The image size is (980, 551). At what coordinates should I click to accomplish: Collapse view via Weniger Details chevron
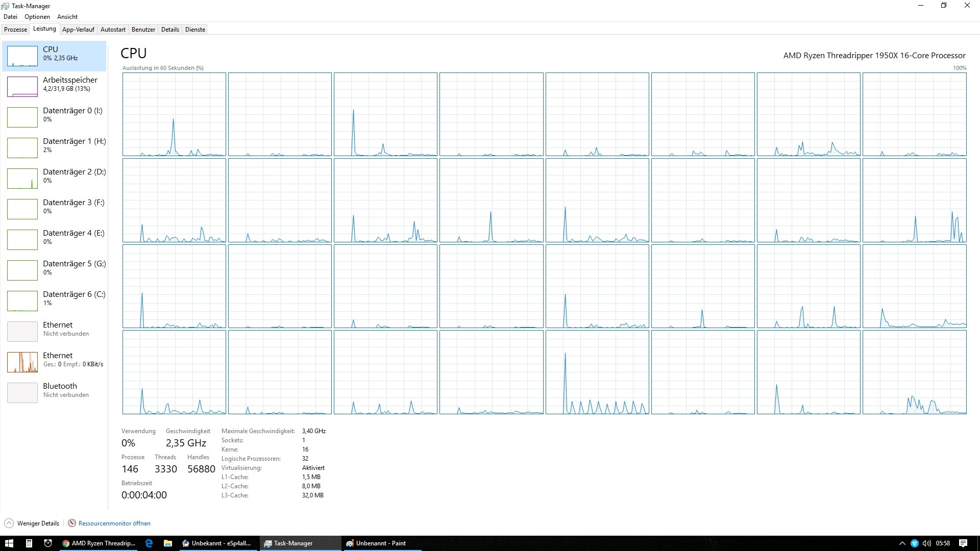tap(9, 523)
